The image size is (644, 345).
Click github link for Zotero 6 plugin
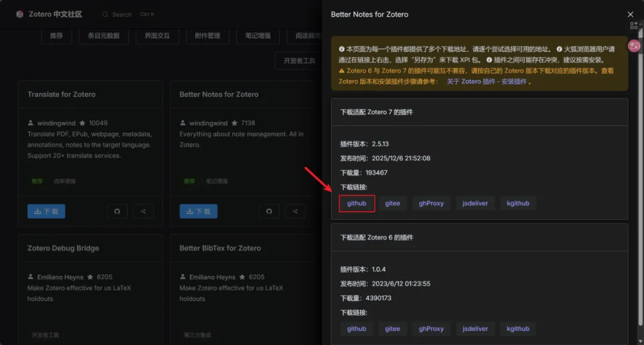pyautogui.click(x=357, y=328)
